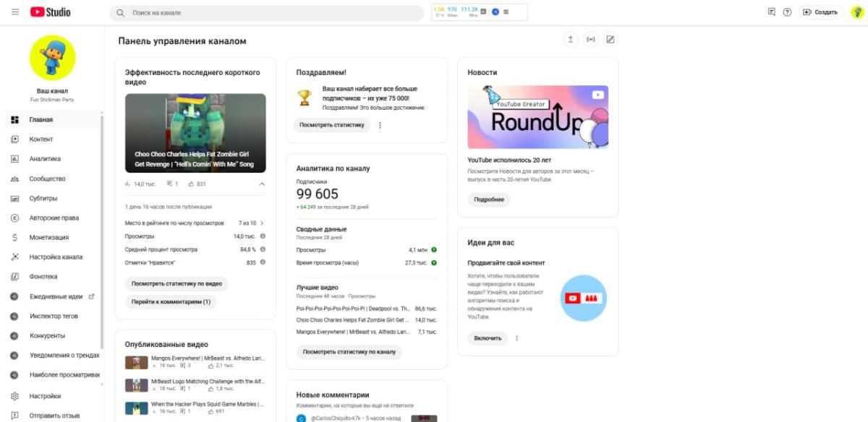The width and height of the screenshot is (868, 422).
Task: Open the Help question mark icon
Action: pyautogui.click(x=787, y=12)
